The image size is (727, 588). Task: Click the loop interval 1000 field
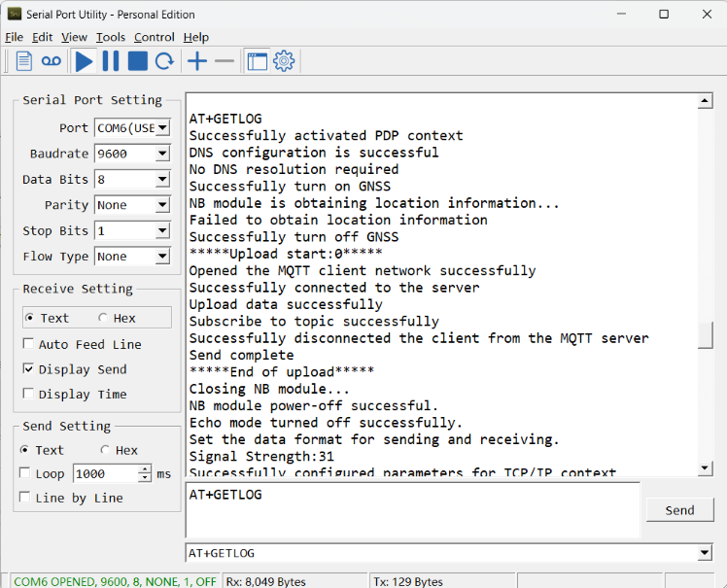pos(106,474)
